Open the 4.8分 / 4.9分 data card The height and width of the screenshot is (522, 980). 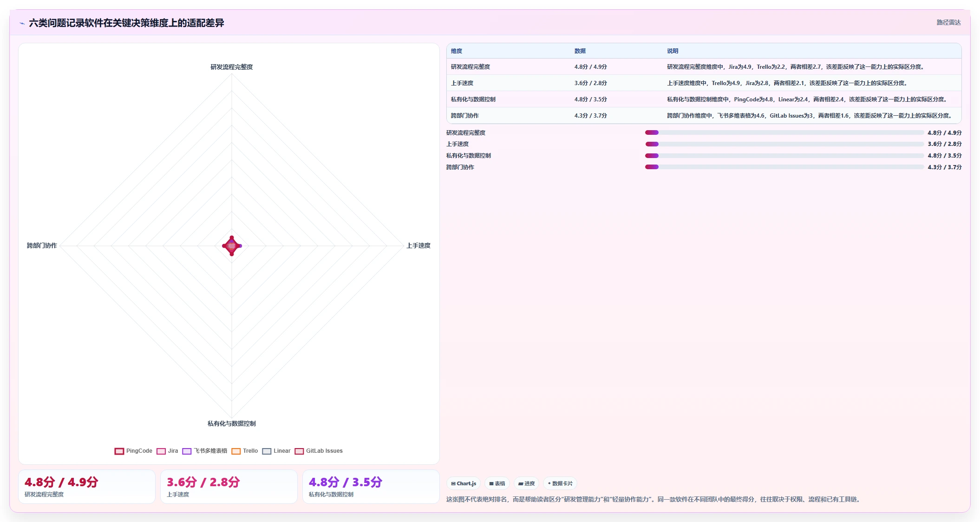[87, 487]
